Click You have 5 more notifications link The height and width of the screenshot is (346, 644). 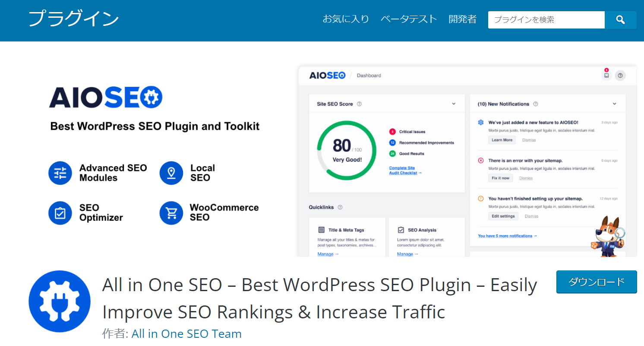point(508,236)
